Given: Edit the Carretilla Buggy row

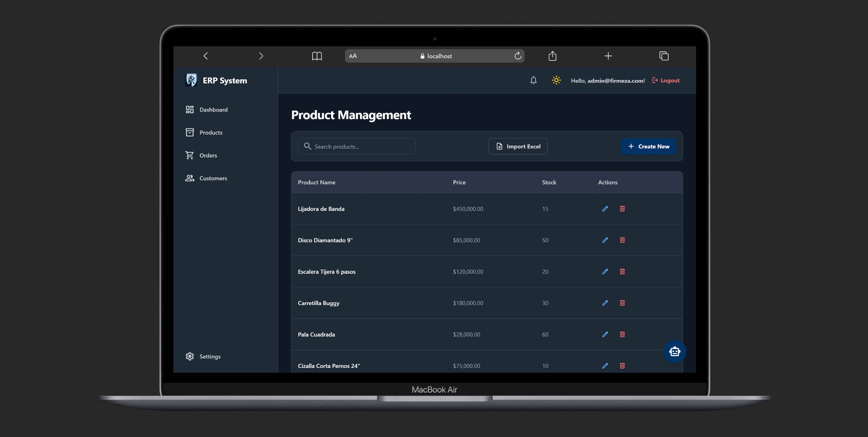Looking at the screenshot, I should tap(605, 302).
